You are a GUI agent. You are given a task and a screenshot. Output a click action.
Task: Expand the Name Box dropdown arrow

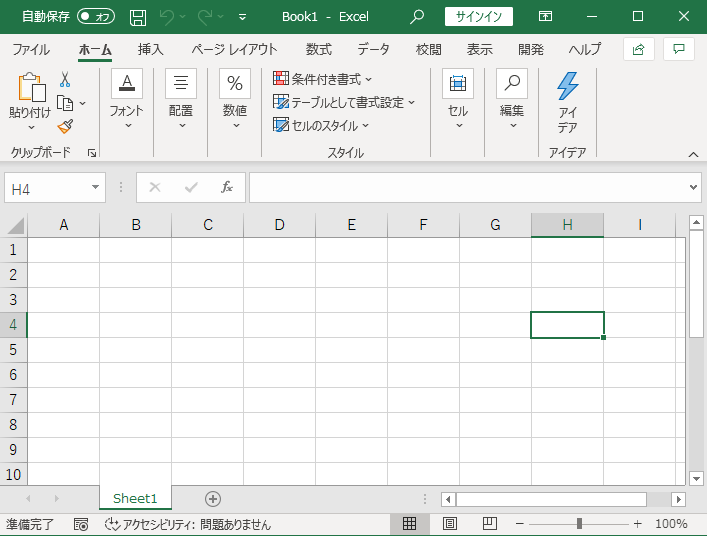(96, 188)
